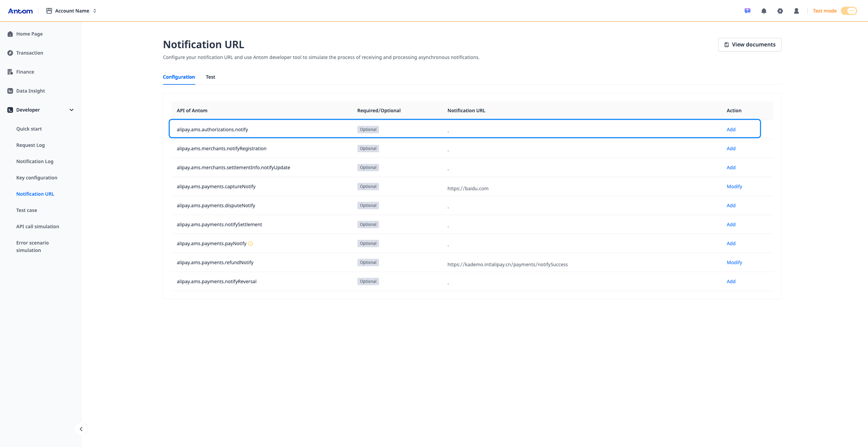Image resolution: width=868 pixels, height=447 pixels.
Task: Click the Finance sidebar icon
Action: [x=10, y=72]
